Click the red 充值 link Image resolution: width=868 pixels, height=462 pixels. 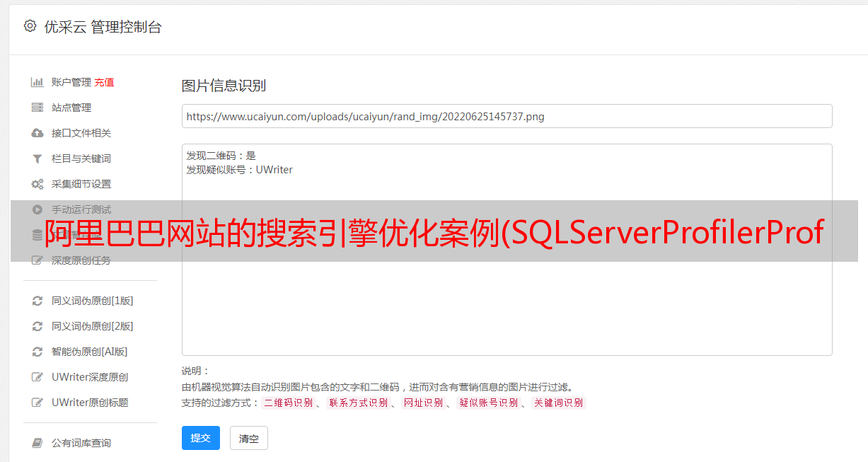(x=104, y=82)
